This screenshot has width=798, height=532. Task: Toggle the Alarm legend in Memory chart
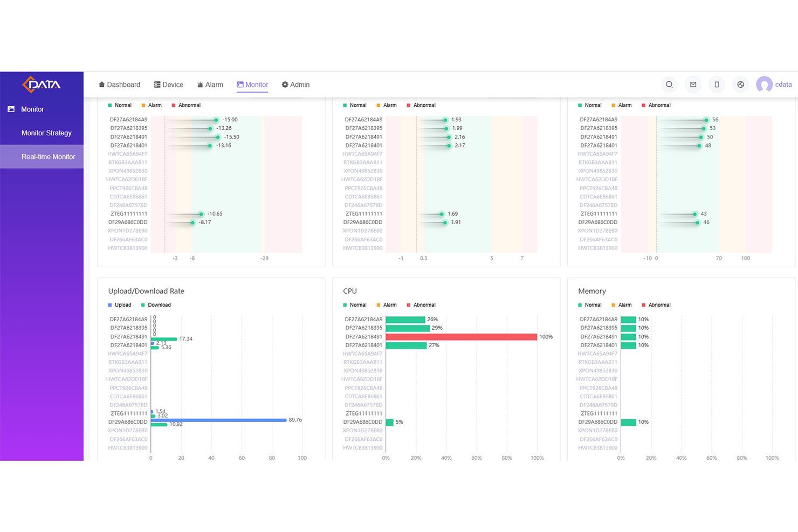pos(622,305)
